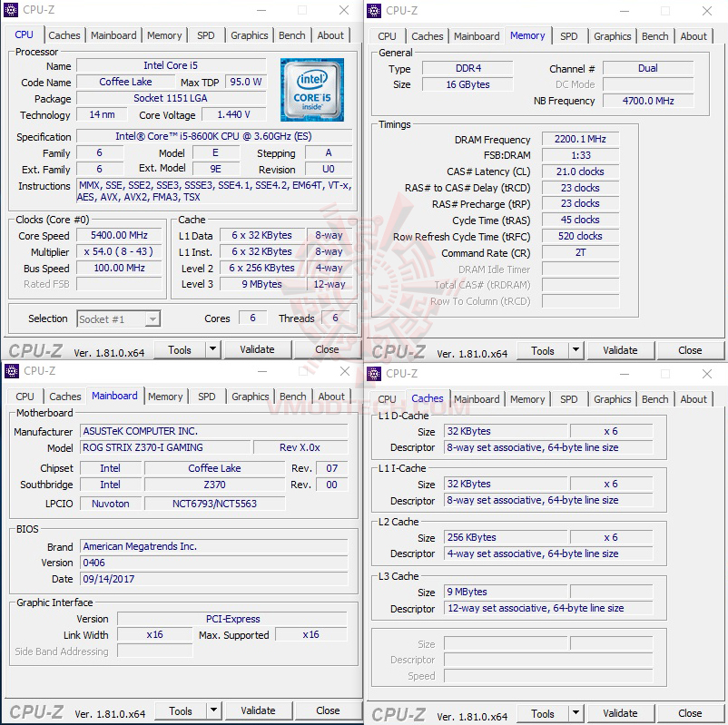The height and width of the screenshot is (725, 728).
Task: Open Bench tab in CPU window
Action: point(292,35)
